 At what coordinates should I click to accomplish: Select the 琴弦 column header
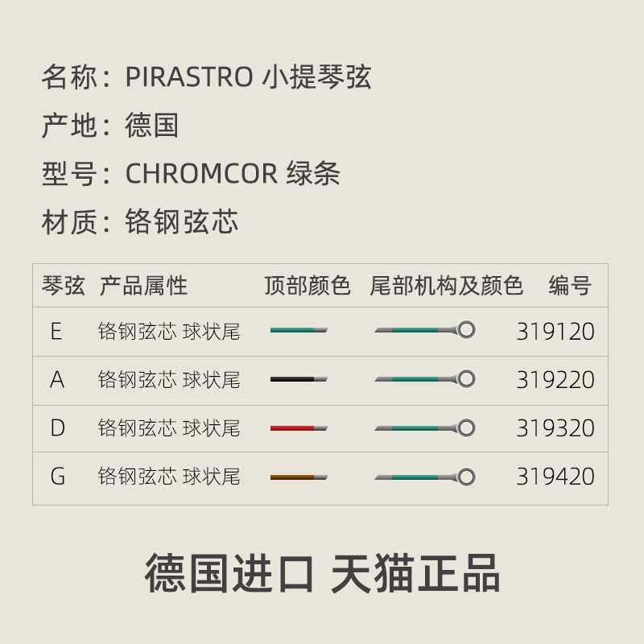(x=64, y=286)
